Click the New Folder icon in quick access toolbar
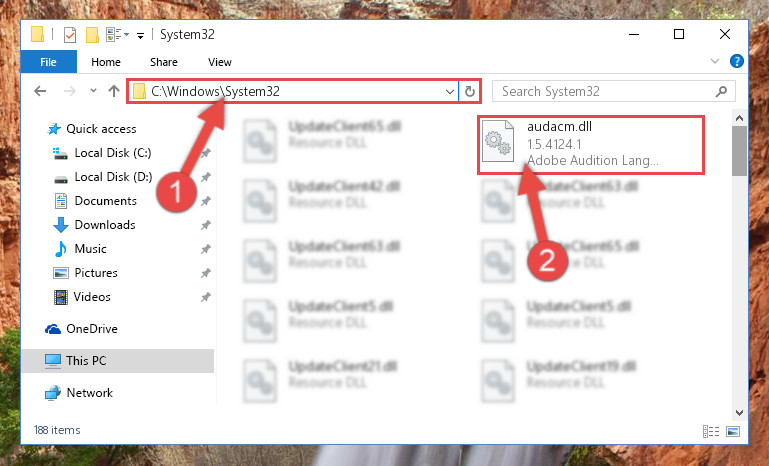This screenshot has width=769, height=466. pyautogui.click(x=92, y=35)
